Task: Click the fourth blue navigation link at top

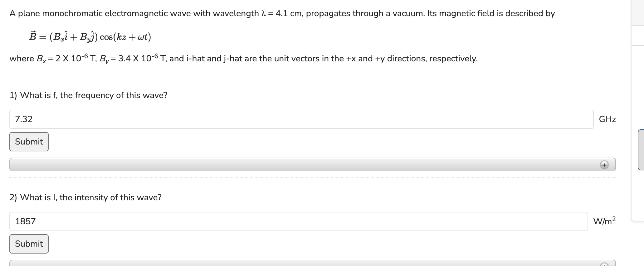Action: tap(58, 1)
